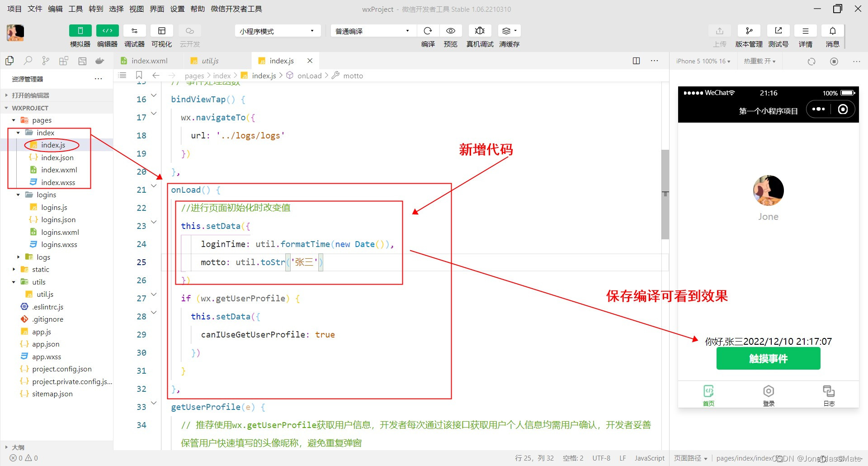Click the editor vertical scrollbar

pyautogui.click(x=665, y=194)
